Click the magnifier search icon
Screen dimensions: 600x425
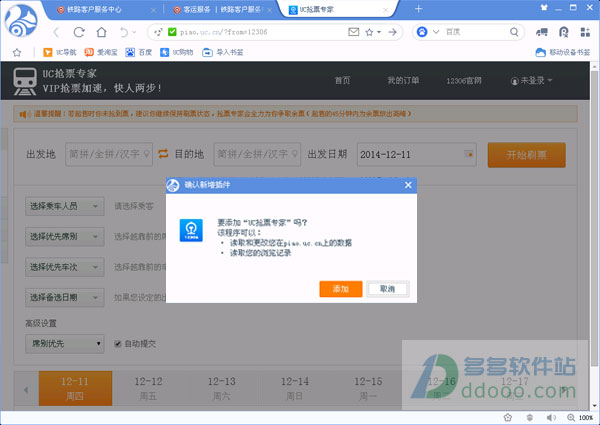514,32
